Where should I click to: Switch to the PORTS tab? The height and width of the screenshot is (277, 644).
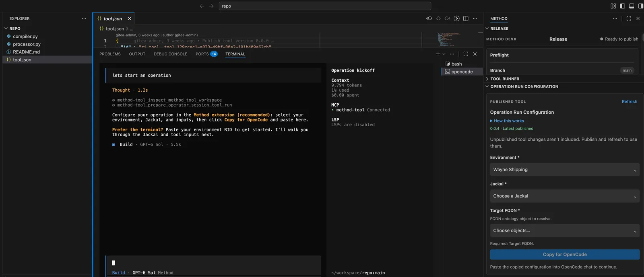206,54
